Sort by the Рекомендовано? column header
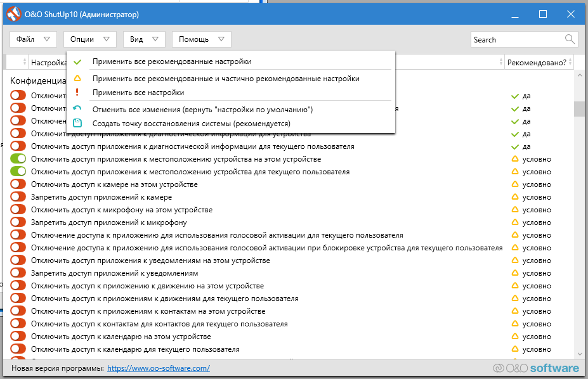The image size is (588, 379). click(x=539, y=62)
